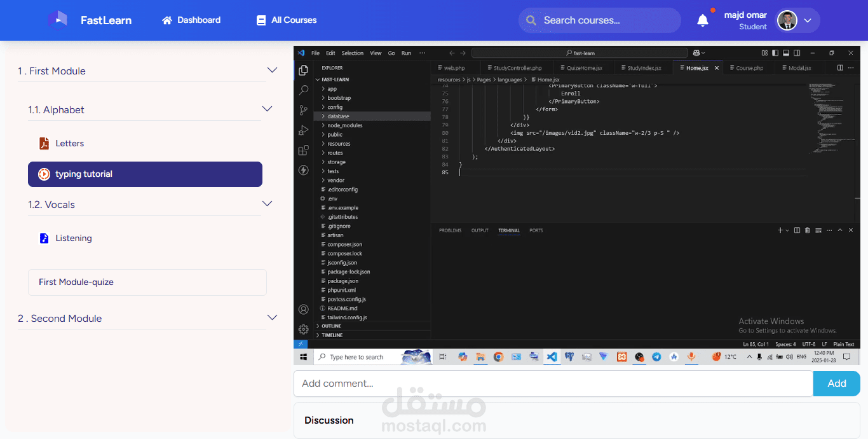
Task: Collapse the 1.2. Vocals section
Action: point(268,204)
